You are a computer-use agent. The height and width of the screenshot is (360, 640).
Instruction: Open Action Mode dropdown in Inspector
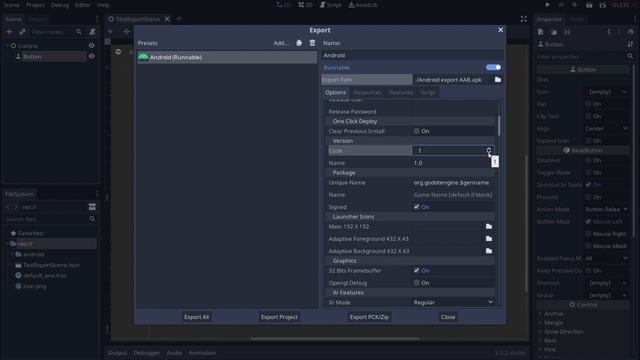607,209
